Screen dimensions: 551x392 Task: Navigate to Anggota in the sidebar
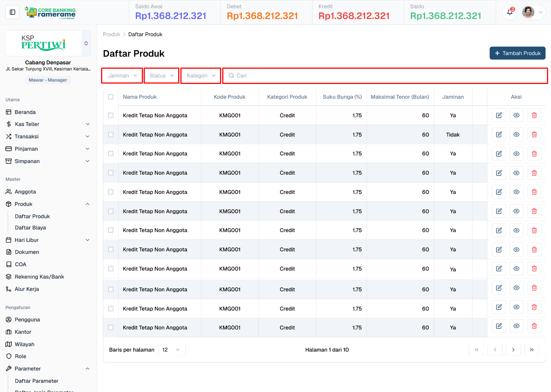(25, 192)
